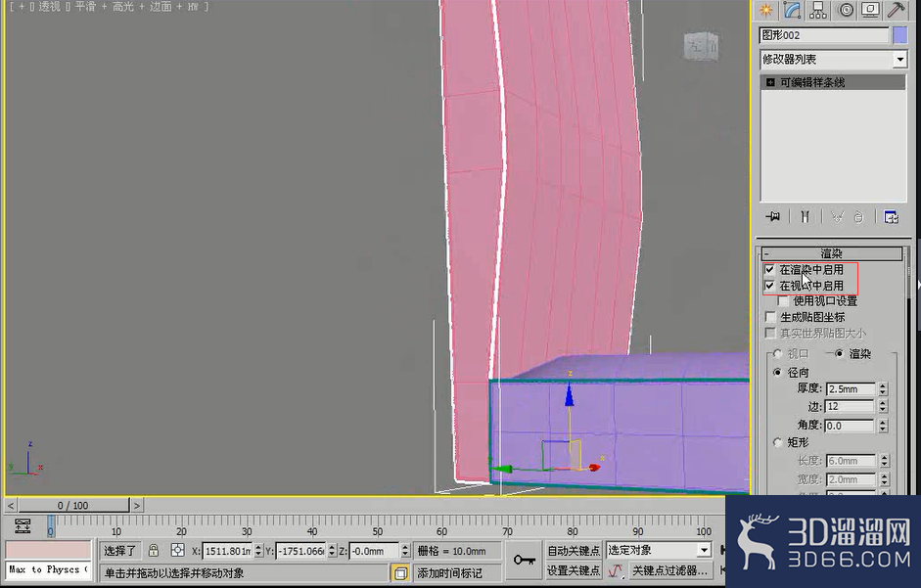
Task: Click the ViewCube in the viewport
Action: (x=702, y=46)
